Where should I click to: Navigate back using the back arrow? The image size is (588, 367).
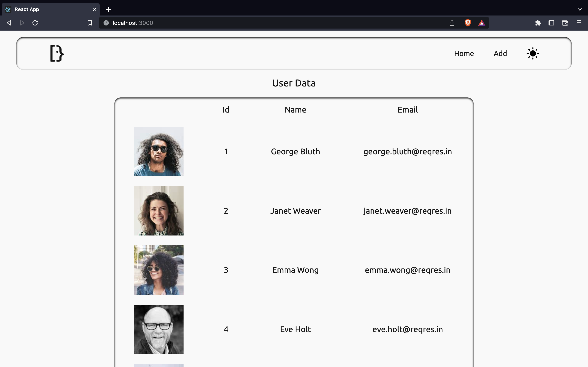[x=9, y=23]
